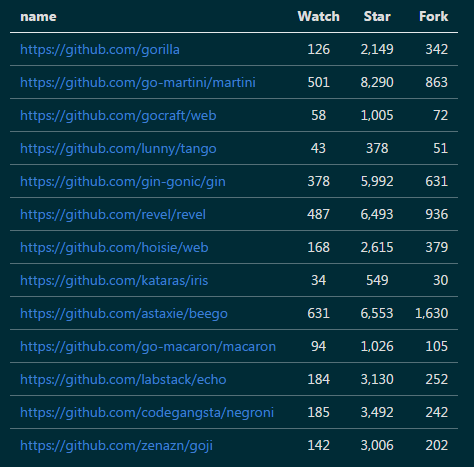474x467 pixels.
Task: Select the 8,290 star count cell
Action: point(377,82)
